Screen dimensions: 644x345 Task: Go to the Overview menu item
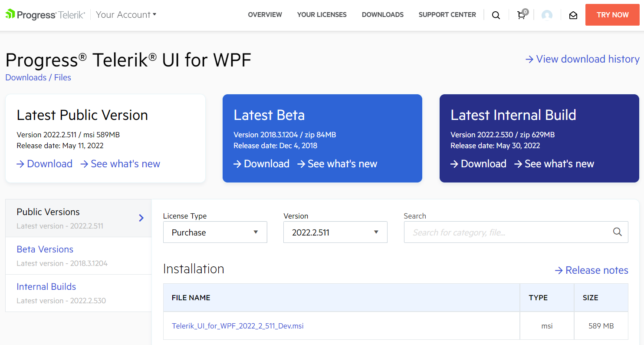click(x=265, y=15)
